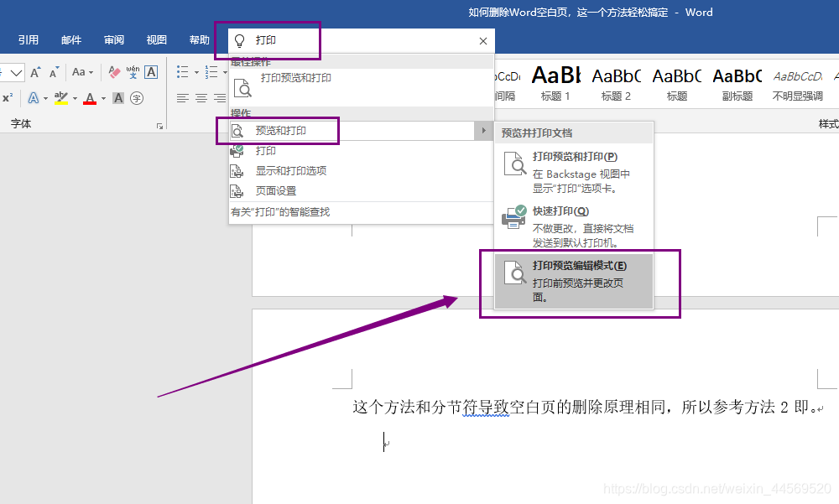This screenshot has height=504, width=839.
Task: Select the Grow Font icon
Action: click(x=36, y=71)
